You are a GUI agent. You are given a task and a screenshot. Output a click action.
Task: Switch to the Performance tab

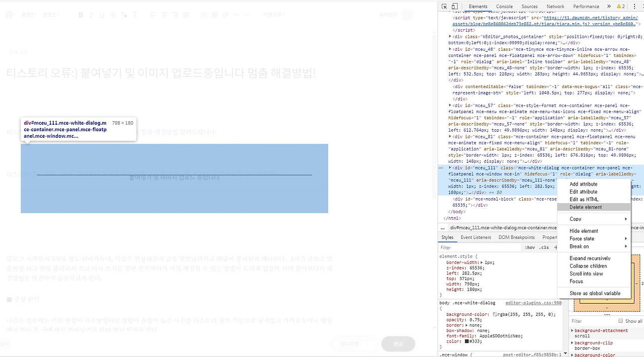[586, 7]
